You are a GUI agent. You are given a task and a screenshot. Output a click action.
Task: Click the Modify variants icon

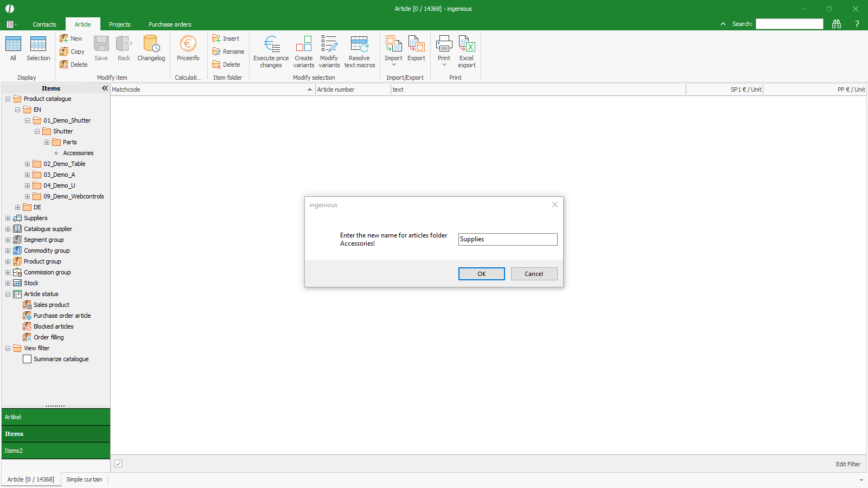329,44
